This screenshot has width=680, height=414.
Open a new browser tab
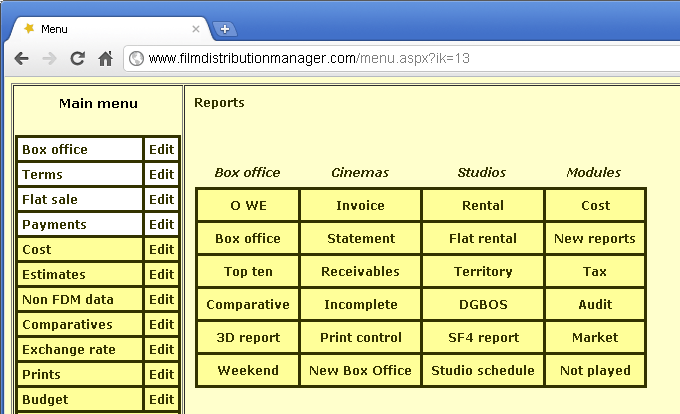point(225,29)
